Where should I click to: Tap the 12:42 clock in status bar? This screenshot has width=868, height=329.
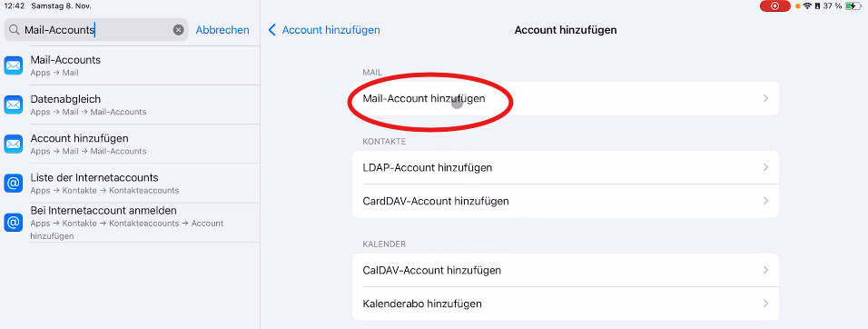(x=14, y=6)
